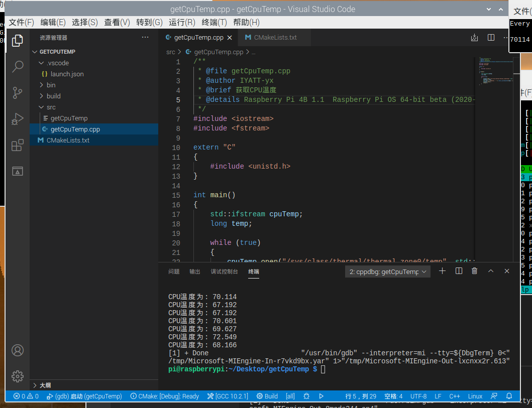Open the 选择(S) menu
This screenshot has height=408, width=532.
point(85,23)
